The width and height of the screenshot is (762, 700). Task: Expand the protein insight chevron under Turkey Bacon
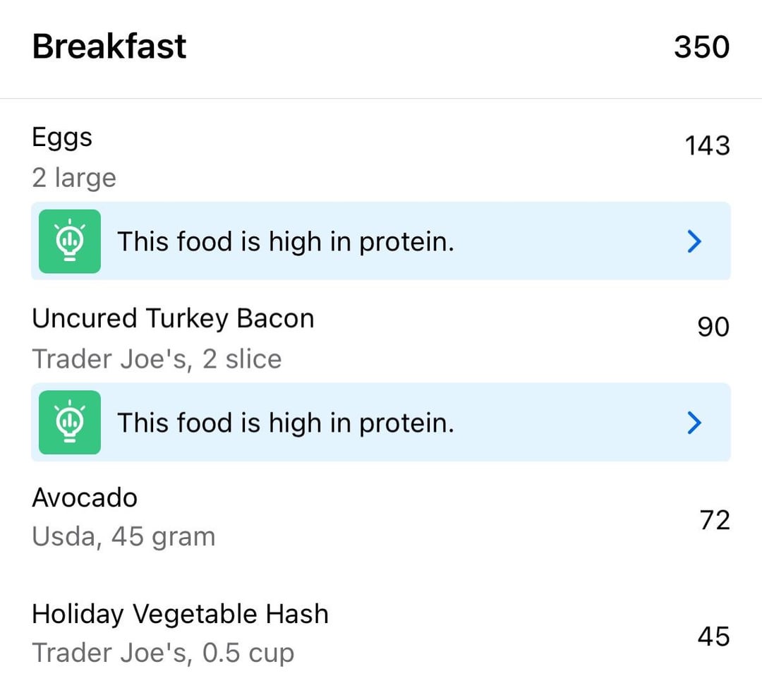click(694, 423)
